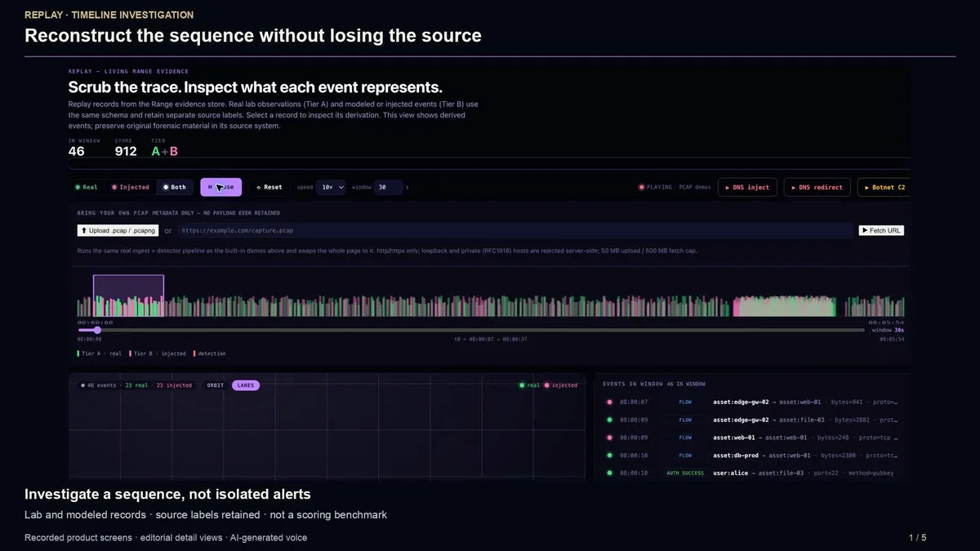
Task: Run the DNS inject demo
Action: click(747, 187)
